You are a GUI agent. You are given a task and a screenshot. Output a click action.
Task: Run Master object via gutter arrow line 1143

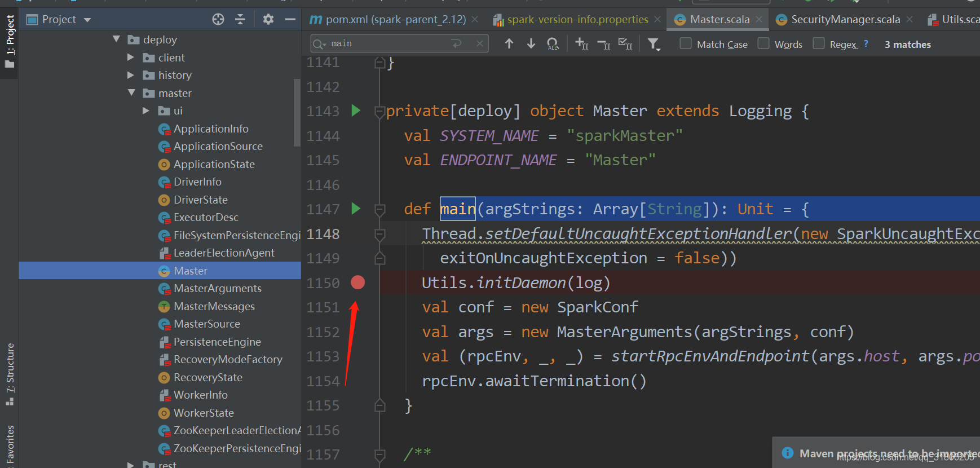[x=356, y=111]
